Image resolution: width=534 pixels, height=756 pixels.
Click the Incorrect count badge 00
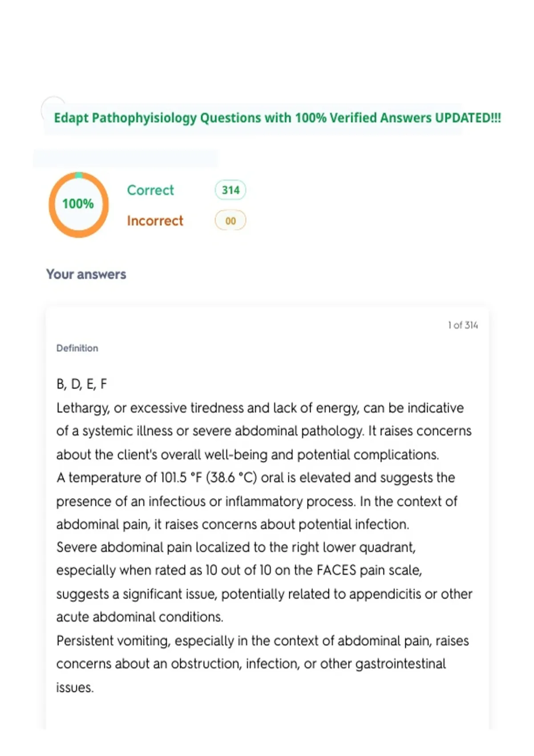coord(231,221)
